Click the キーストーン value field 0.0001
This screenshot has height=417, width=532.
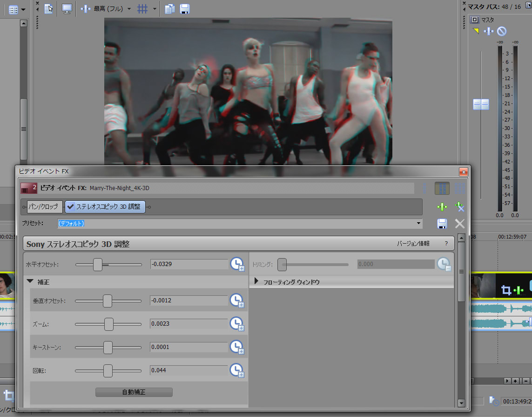189,347
